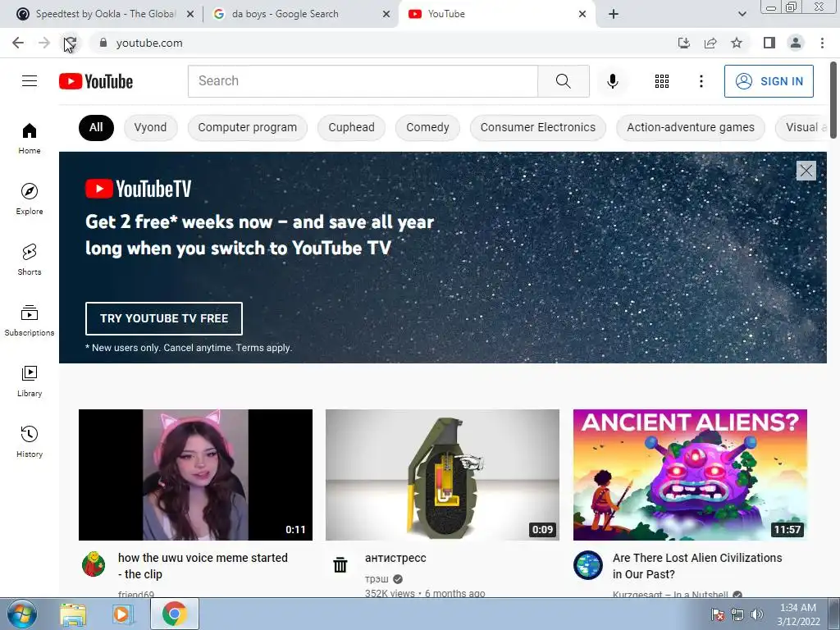
Task: Open the YouTube apps grid icon
Action: pyautogui.click(x=662, y=81)
